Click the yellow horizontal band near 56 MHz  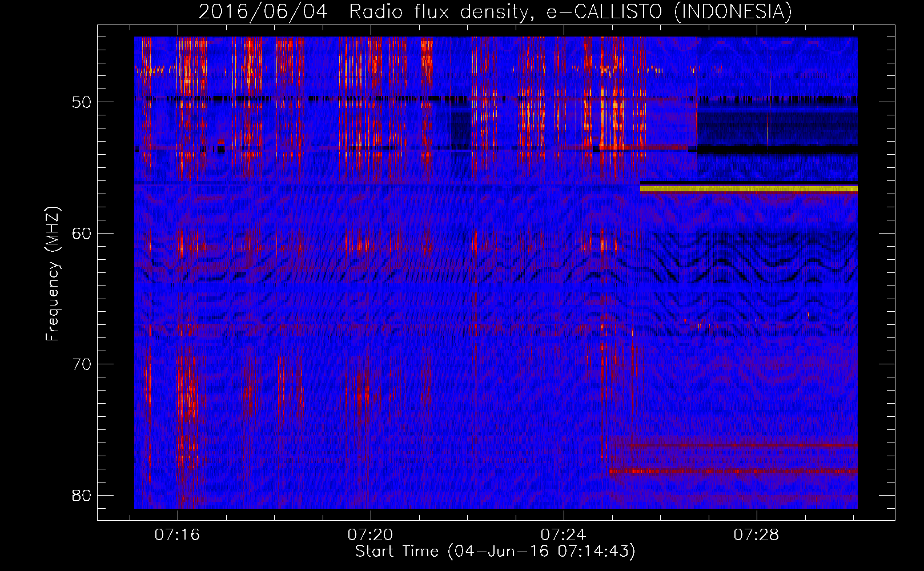pos(749,188)
